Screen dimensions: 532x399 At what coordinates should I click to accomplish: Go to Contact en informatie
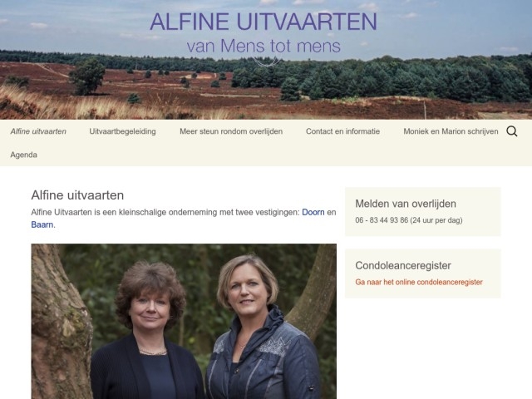[x=342, y=131]
